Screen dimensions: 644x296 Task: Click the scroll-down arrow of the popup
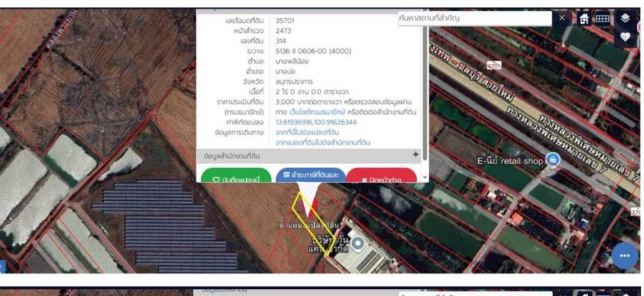[x=425, y=177]
